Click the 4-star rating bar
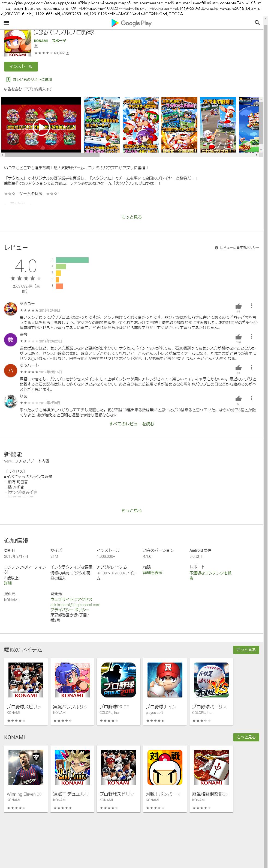 [x=61, y=267]
